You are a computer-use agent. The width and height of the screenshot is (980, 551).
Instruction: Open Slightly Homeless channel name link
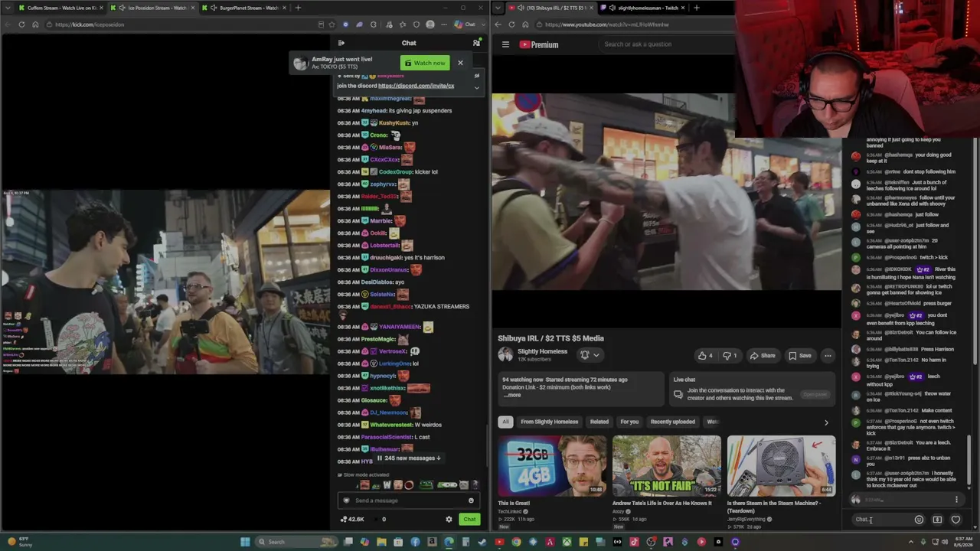[x=542, y=351]
